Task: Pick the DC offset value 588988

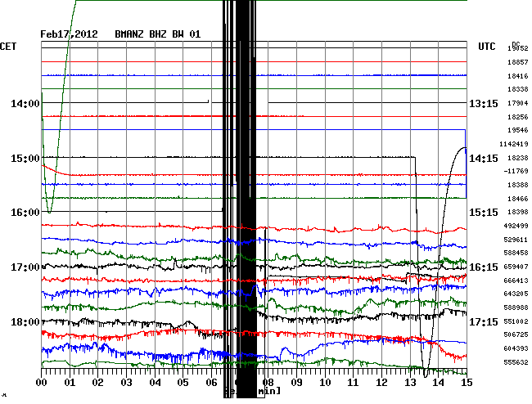Action: pos(516,307)
